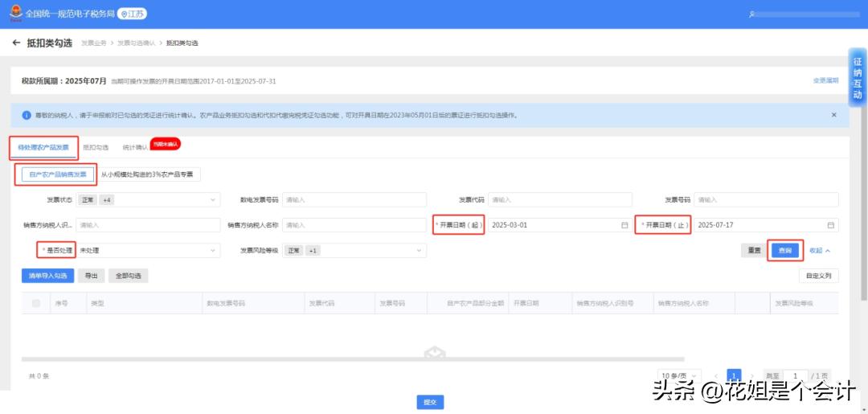Image resolution: width=868 pixels, height=414 pixels.
Task: Click the red 当期未确认 badge
Action: [166, 144]
